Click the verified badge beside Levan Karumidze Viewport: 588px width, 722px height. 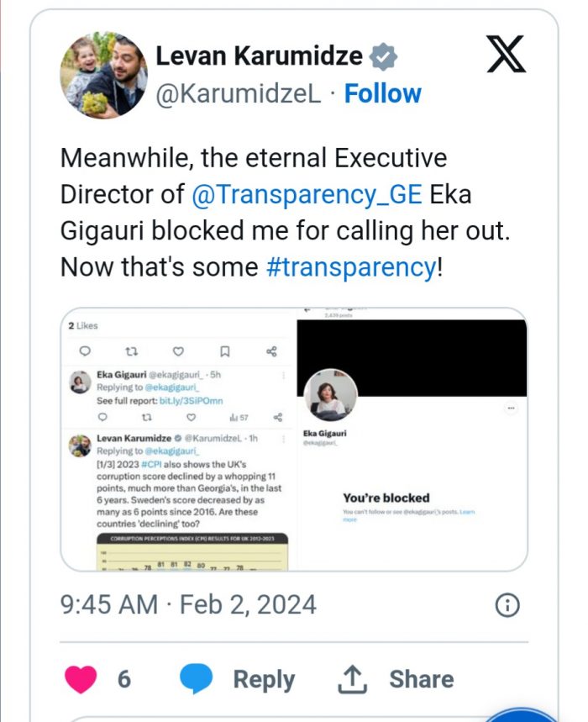383,57
